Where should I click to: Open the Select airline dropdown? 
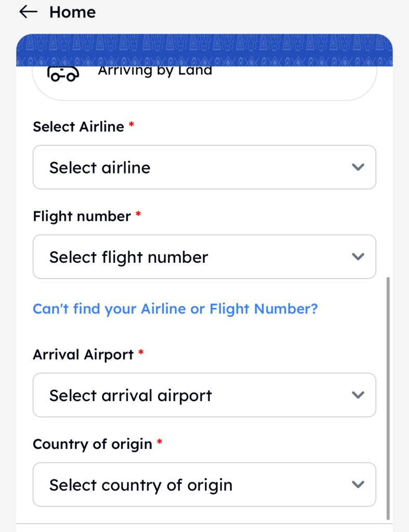coord(204,167)
